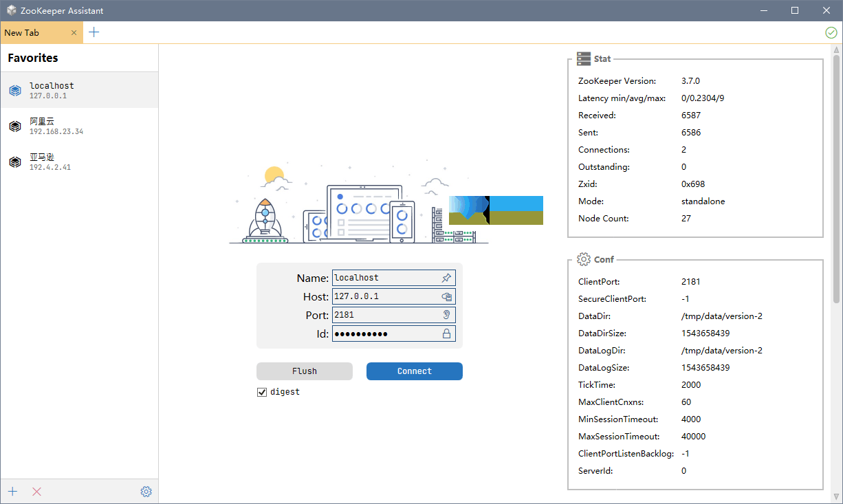The height and width of the screenshot is (504, 843).
Task: Close the New Tab tab
Action: [74, 33]
